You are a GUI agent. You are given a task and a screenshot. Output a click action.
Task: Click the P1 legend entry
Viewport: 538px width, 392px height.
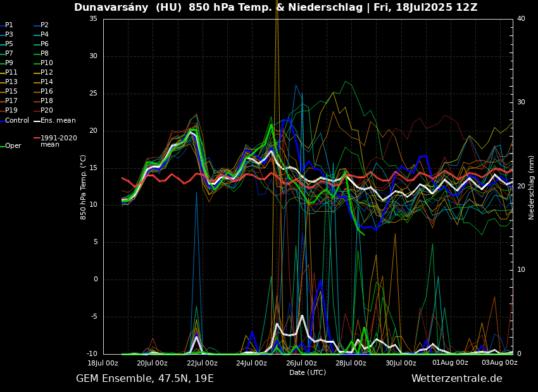pos(9,25)
